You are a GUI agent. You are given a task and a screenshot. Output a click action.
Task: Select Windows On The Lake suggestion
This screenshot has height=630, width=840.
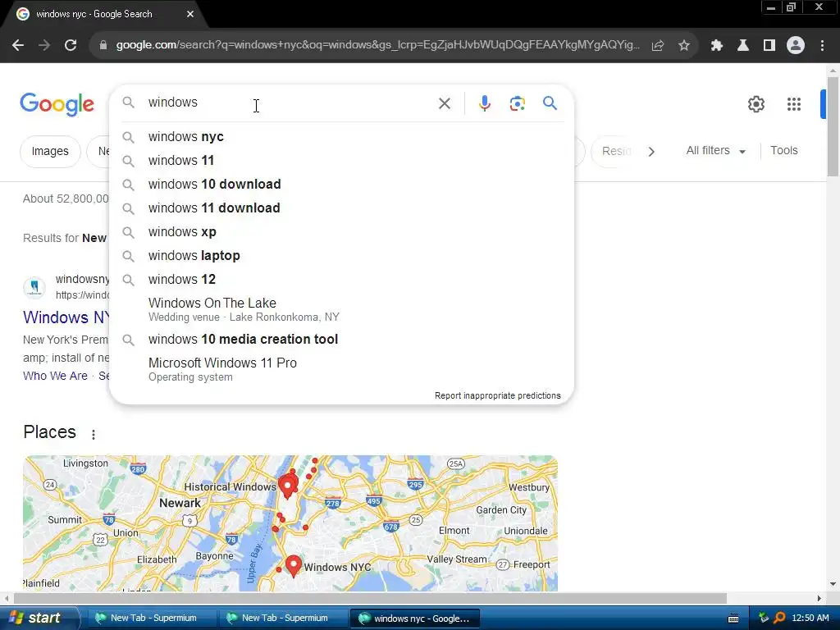pyautogui.click(x=341, y=309)
